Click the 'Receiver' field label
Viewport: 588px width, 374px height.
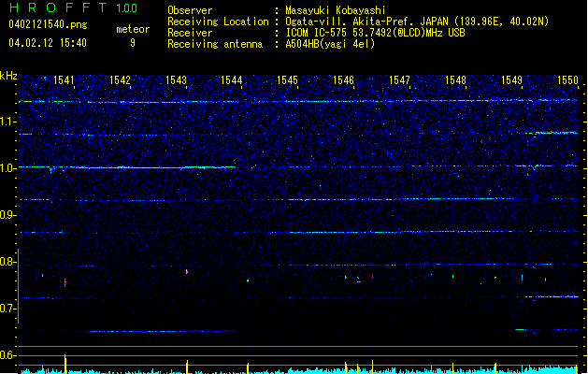(190, 33)
